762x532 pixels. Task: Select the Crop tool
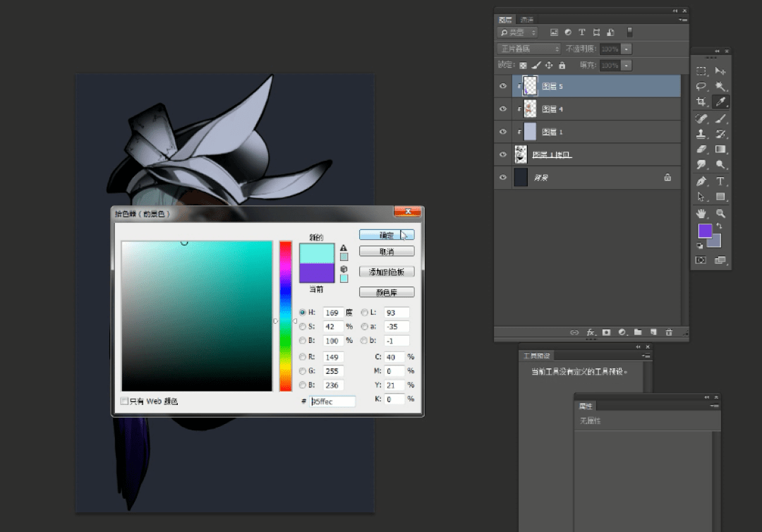(x=701, y=102)
